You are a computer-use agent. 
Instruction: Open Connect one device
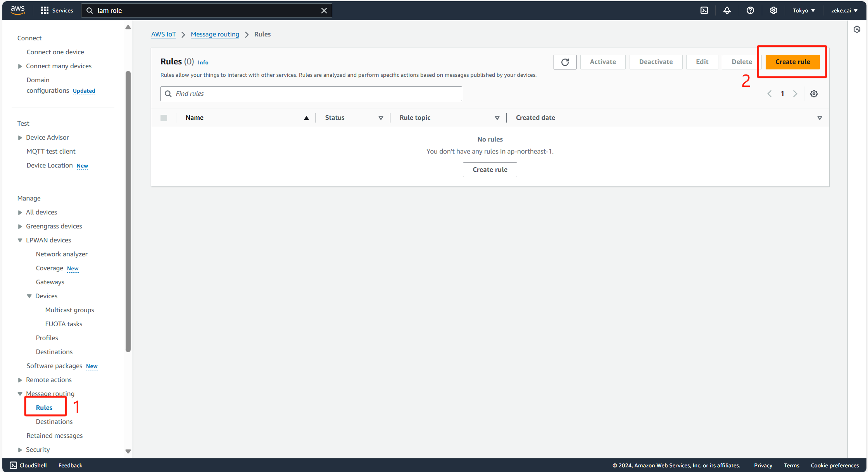(x=55, y=52)
